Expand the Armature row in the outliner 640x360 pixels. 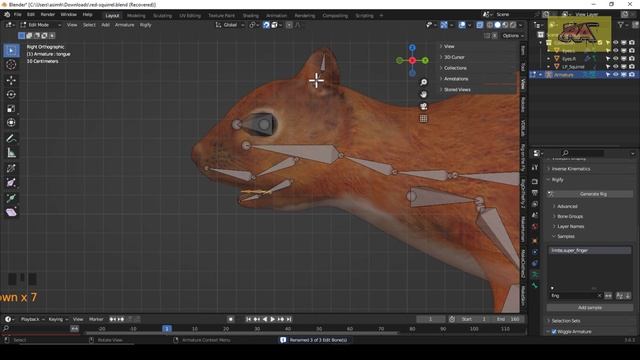click(x=540, y=75)
